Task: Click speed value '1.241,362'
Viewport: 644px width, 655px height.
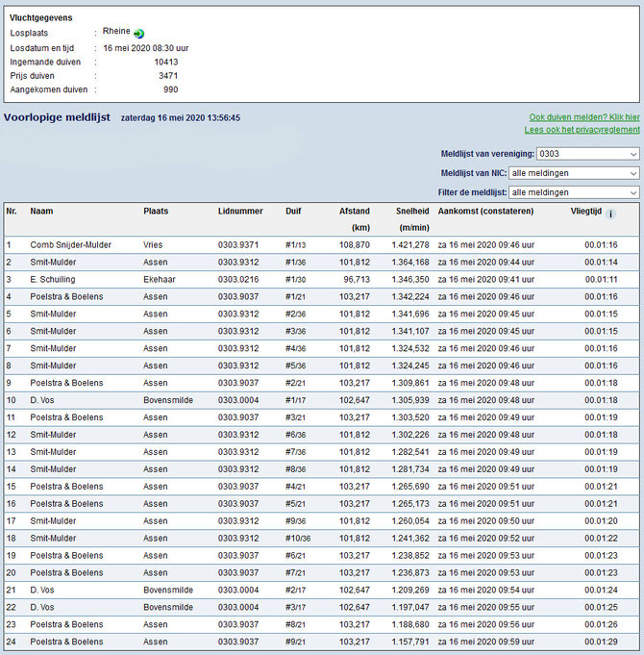Action: pos(410,539)
